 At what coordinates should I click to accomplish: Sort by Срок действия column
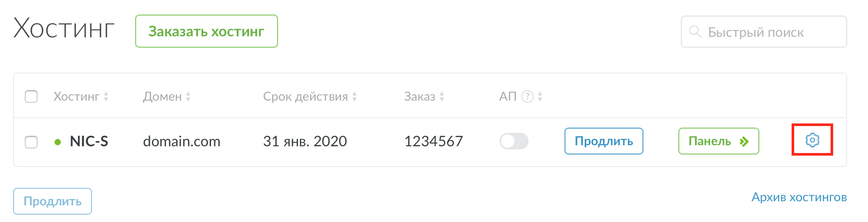point(354,96)
